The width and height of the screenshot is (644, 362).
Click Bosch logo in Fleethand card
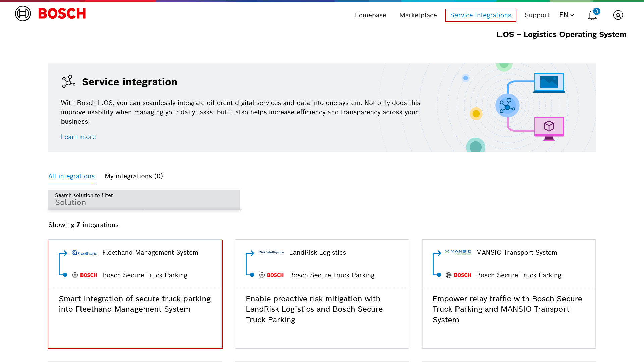click(85, 275)
